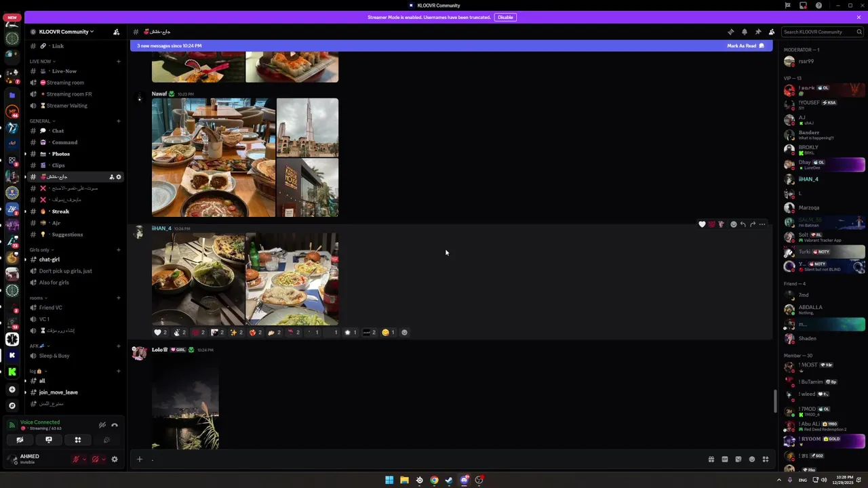
Task: Collapse the Girls only category
Action: 41,249
